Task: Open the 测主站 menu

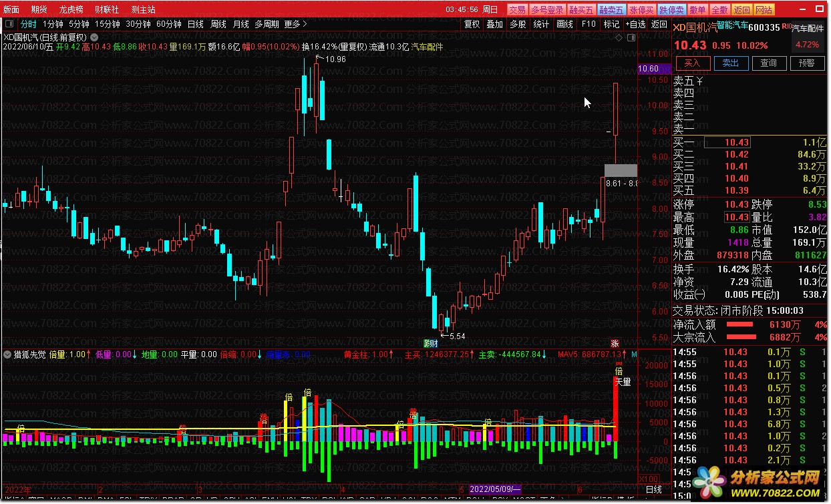Action: (x=143, y=10)
